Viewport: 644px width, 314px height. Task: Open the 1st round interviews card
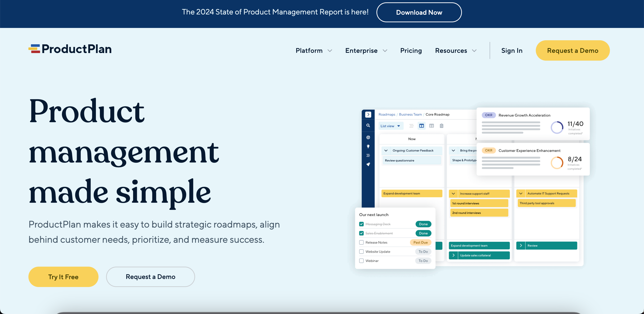[479, 203]
